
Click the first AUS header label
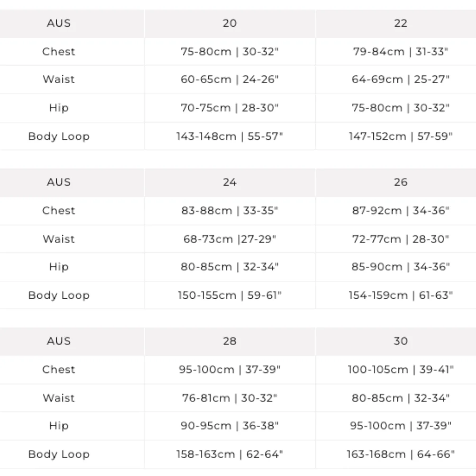coord(59,23)
